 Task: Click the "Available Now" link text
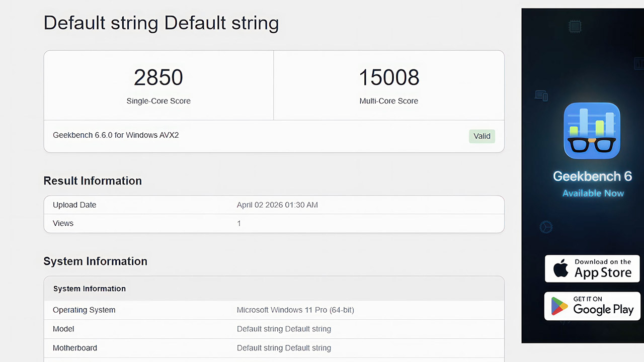(x=593, y=194)
